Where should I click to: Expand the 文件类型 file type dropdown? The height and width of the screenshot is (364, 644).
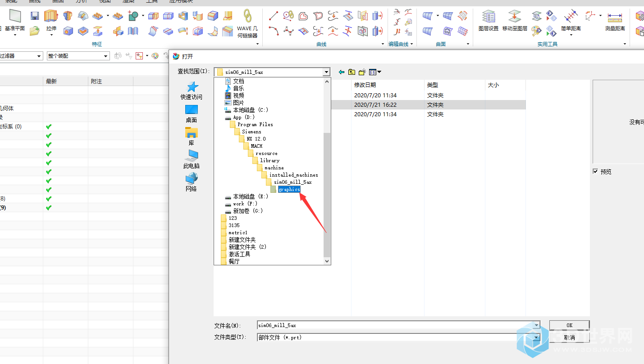[x=536, y=337]
